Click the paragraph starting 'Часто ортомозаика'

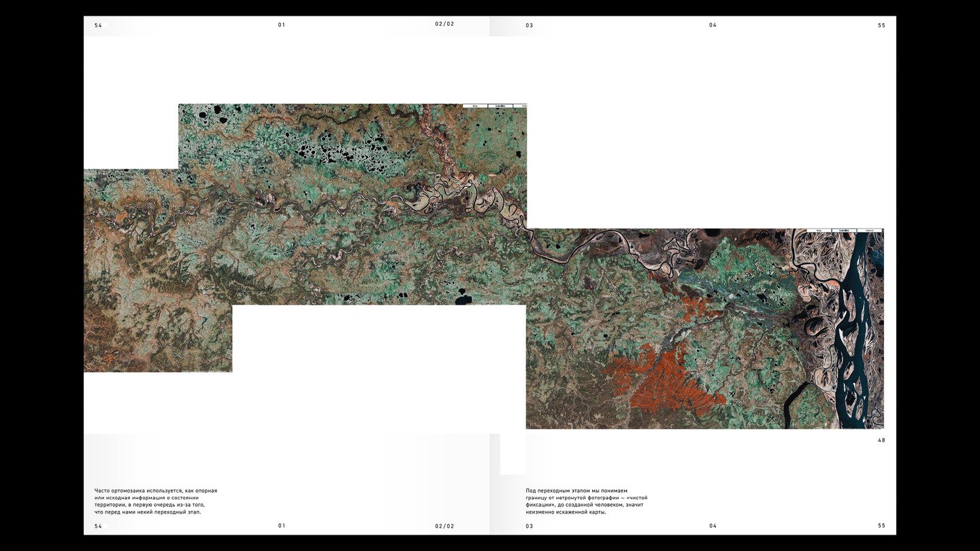[156, 501]
